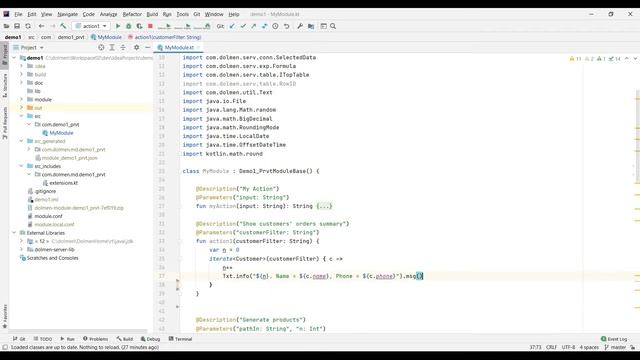Click master branch in status bar

(x=615, y=347)
